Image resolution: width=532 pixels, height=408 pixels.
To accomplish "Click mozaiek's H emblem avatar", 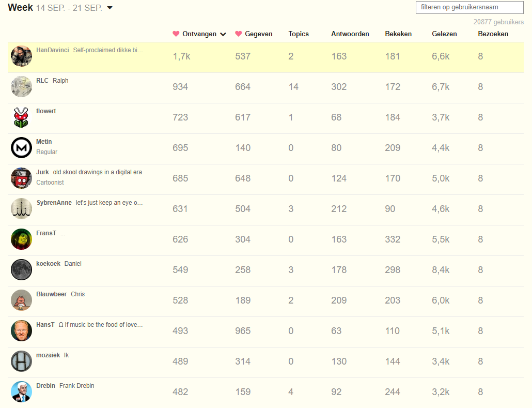I will [x=21, y=361].
